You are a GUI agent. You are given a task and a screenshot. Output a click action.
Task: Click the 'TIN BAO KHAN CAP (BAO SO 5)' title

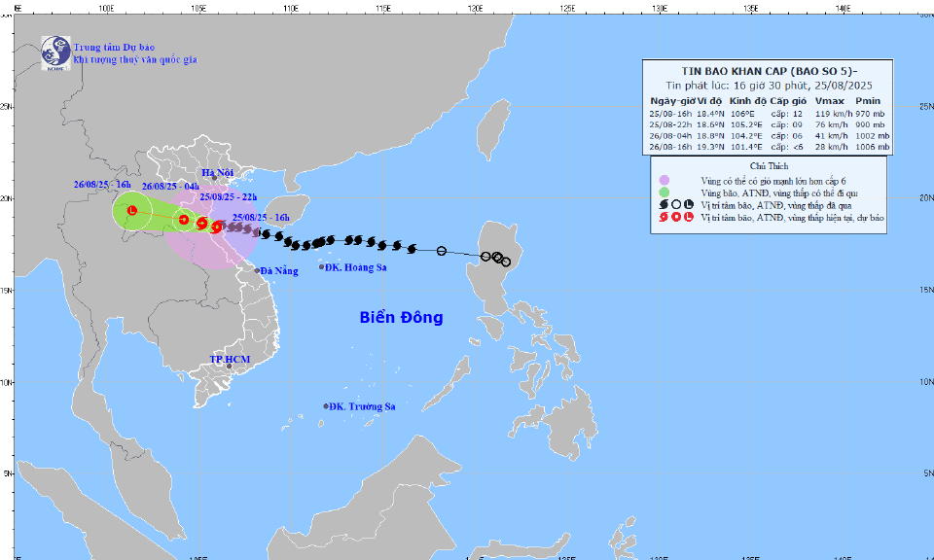coord(769,71)
